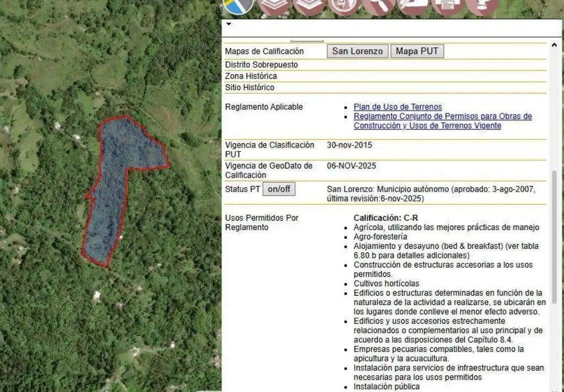
Task: Click the 'Cultivos hortícolas' list item
Action: click(386, 284)
